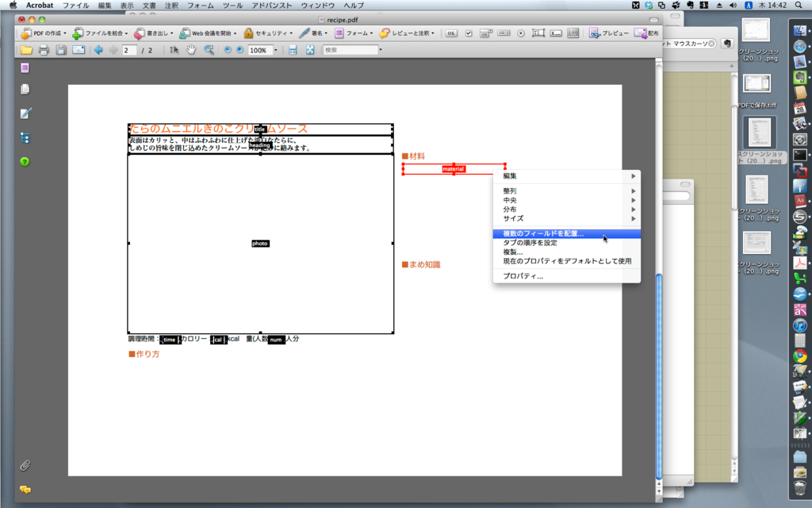
Task: Select the Hand tool in the toolbar
Action: (x=190, y=49)
